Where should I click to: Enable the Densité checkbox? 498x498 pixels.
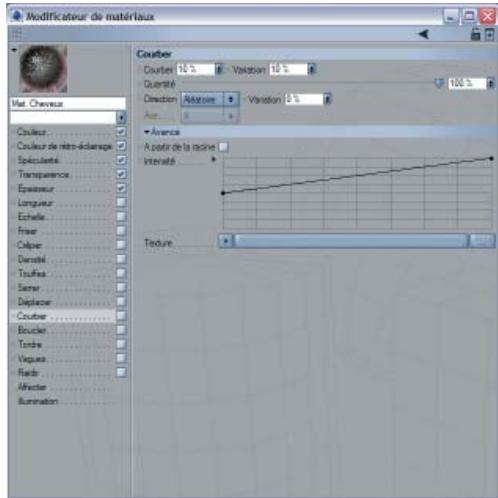tap(121, 259)
